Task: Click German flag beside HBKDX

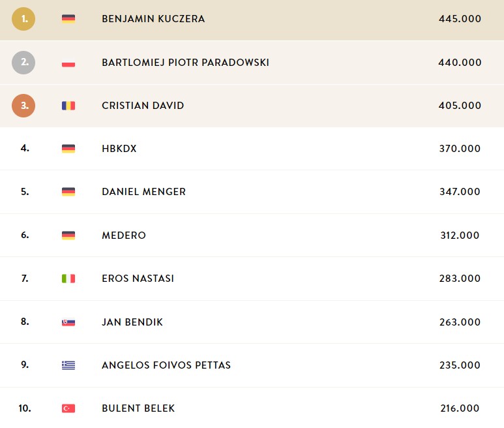Action: tap(68, 149)
